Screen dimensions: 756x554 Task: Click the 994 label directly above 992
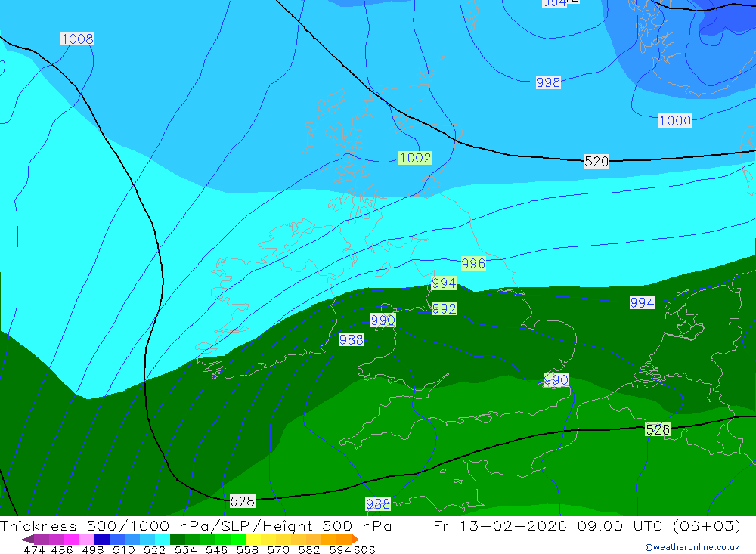point(444,283)
